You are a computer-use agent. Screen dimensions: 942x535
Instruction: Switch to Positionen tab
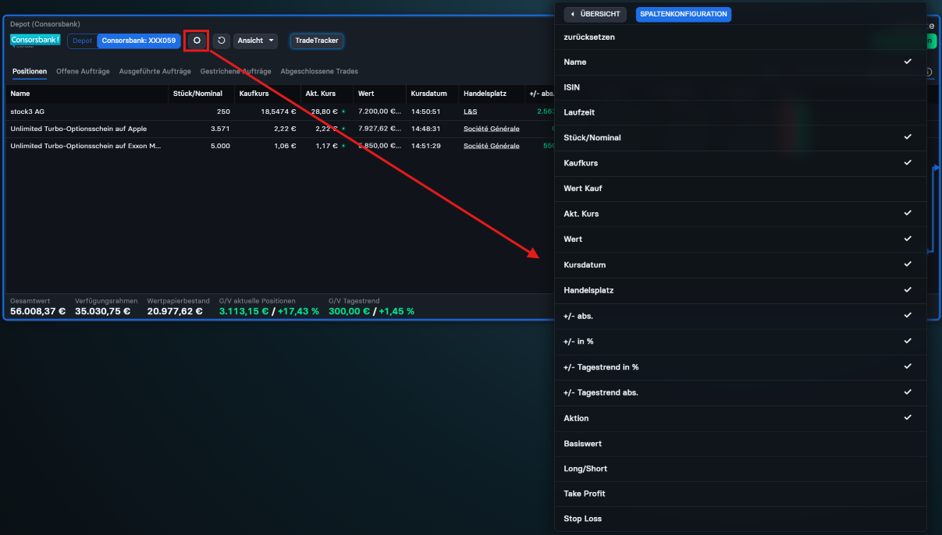click(x=29, y=71)
